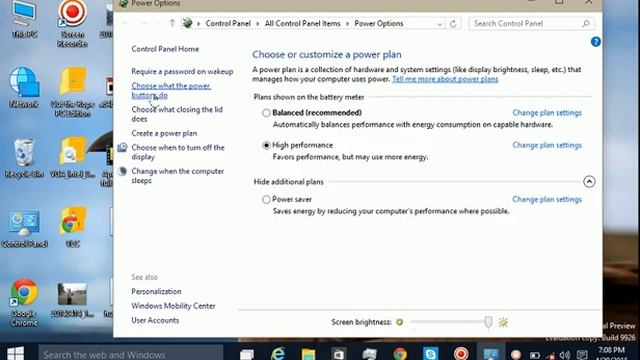
Task: Click the Power Options breadcrumb
Action: 379,24
